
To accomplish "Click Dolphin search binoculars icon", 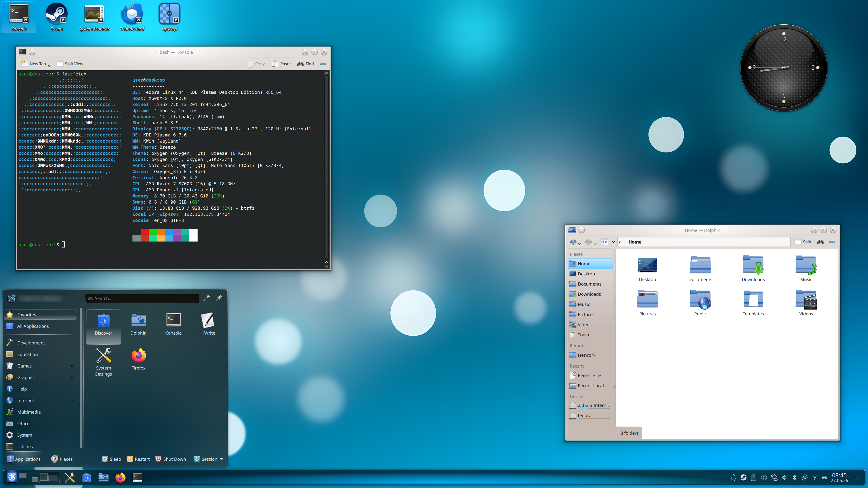I will (821, 242).
